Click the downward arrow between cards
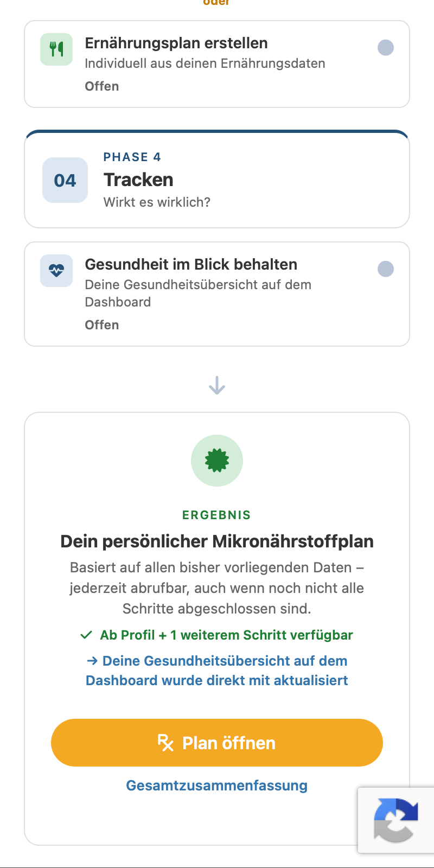 [217, 385]
